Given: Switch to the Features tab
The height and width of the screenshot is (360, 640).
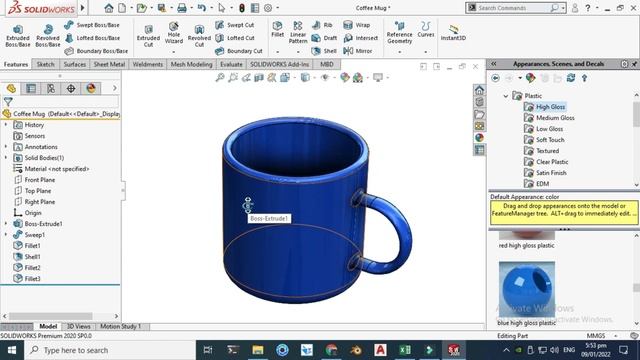Looking at the screenshot, I should click(x=16, y=64).
